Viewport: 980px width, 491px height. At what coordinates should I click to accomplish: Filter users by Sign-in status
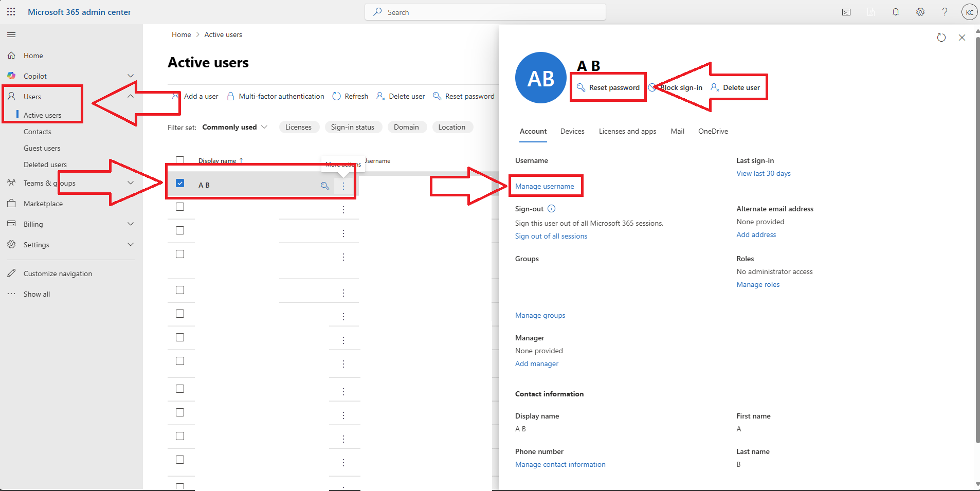(x=353, y=127)
